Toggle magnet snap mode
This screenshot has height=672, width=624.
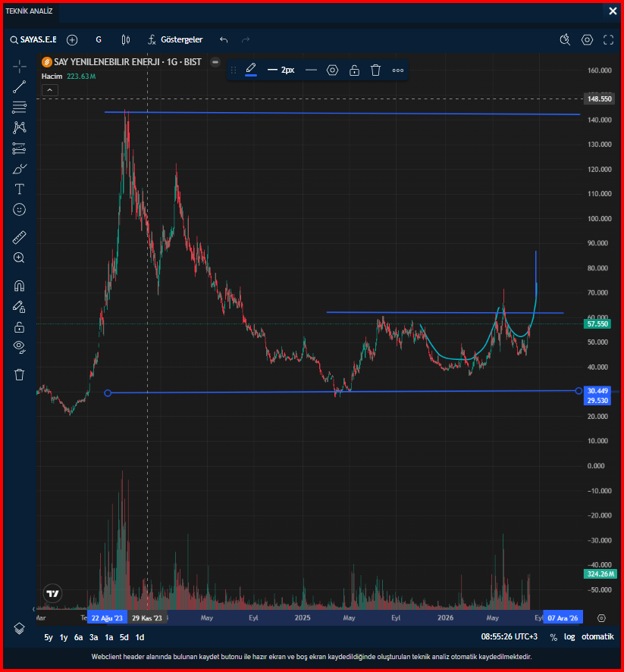19,286
